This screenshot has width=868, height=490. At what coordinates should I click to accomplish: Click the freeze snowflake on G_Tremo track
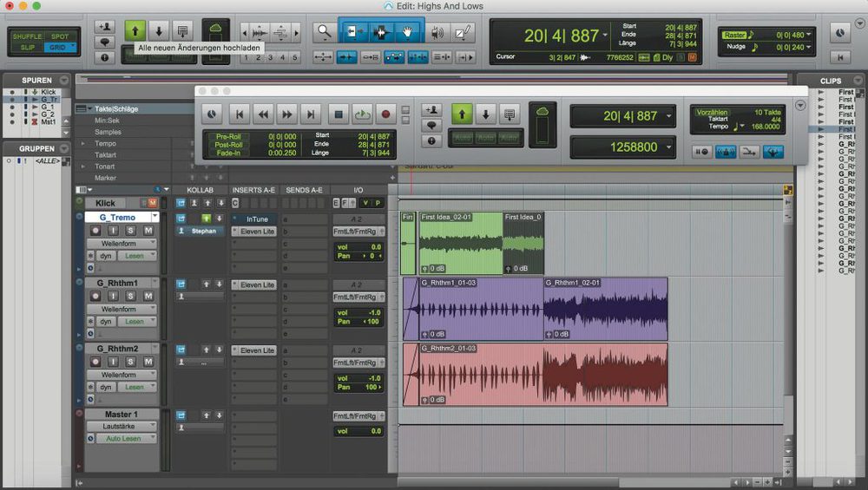[91, 256]
